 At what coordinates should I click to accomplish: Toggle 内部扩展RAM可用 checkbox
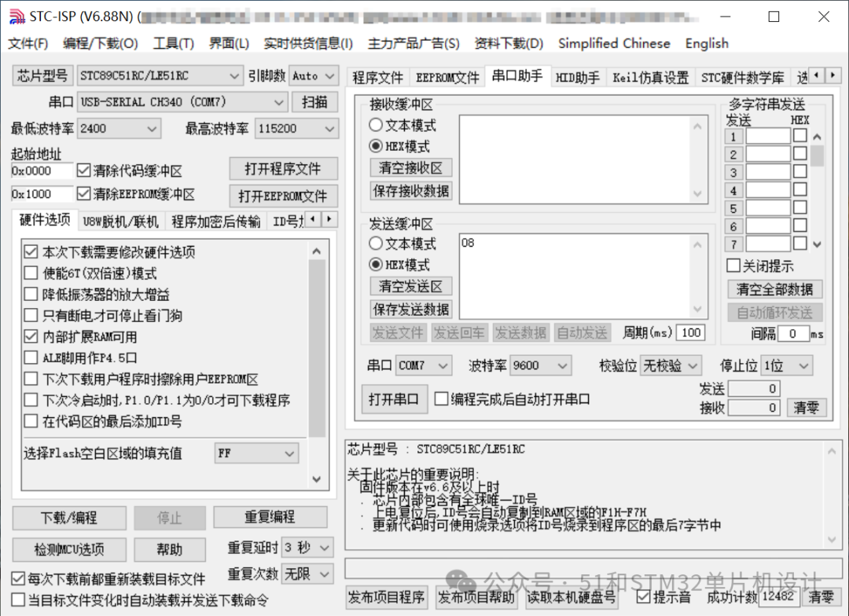tap(31, 337)
